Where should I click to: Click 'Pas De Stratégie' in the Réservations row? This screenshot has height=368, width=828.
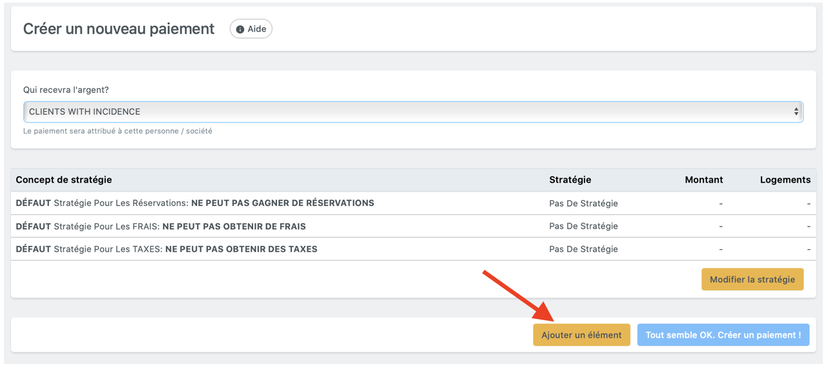584,203
